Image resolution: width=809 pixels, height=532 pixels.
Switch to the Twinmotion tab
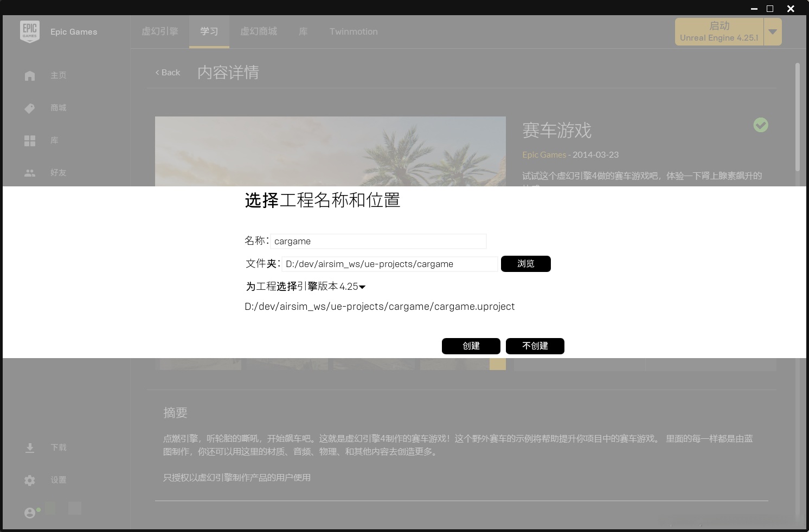pos(353,31)
